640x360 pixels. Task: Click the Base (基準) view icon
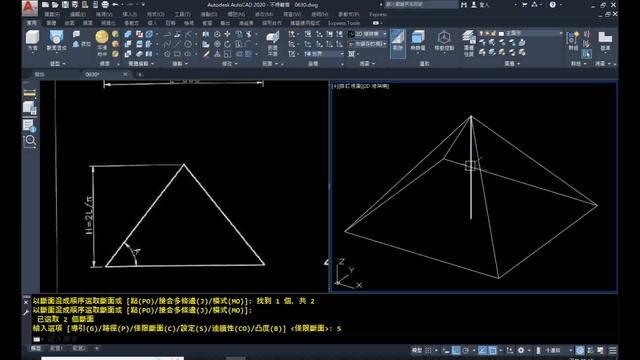(x=605, y=41)
